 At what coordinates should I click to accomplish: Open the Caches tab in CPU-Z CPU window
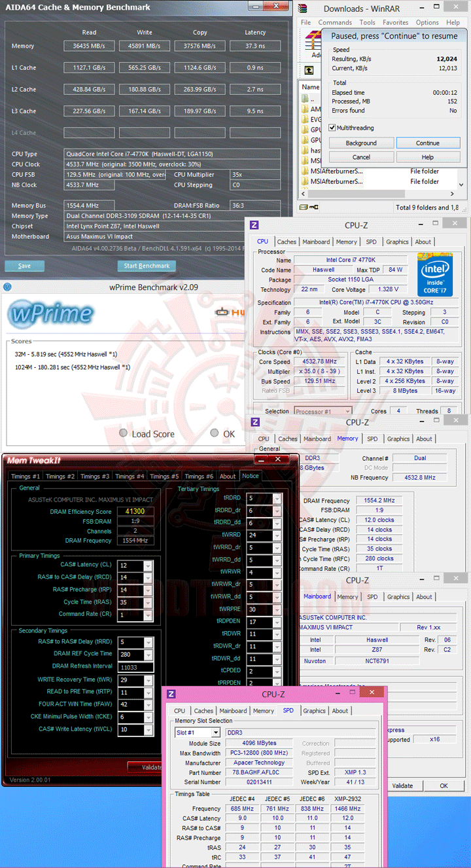[286, 242]
